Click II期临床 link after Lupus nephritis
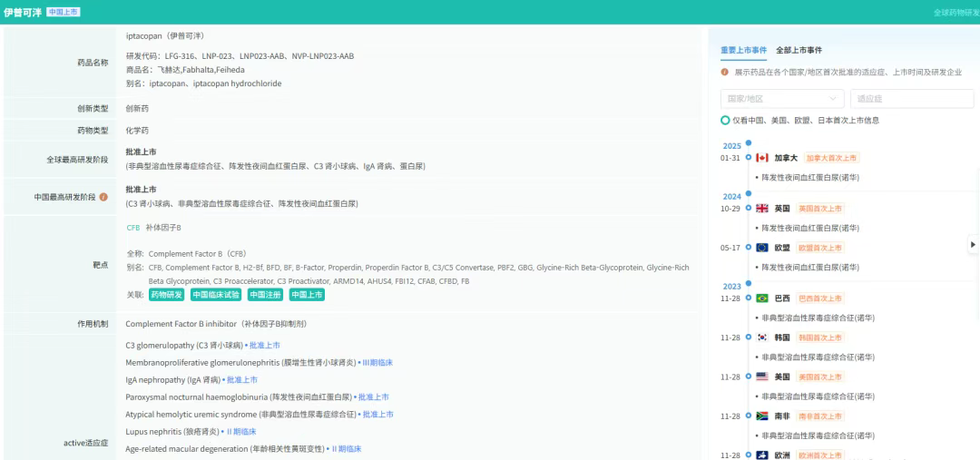Image resolution: width=980 pixels, height=460 pixels. point(241,431)
